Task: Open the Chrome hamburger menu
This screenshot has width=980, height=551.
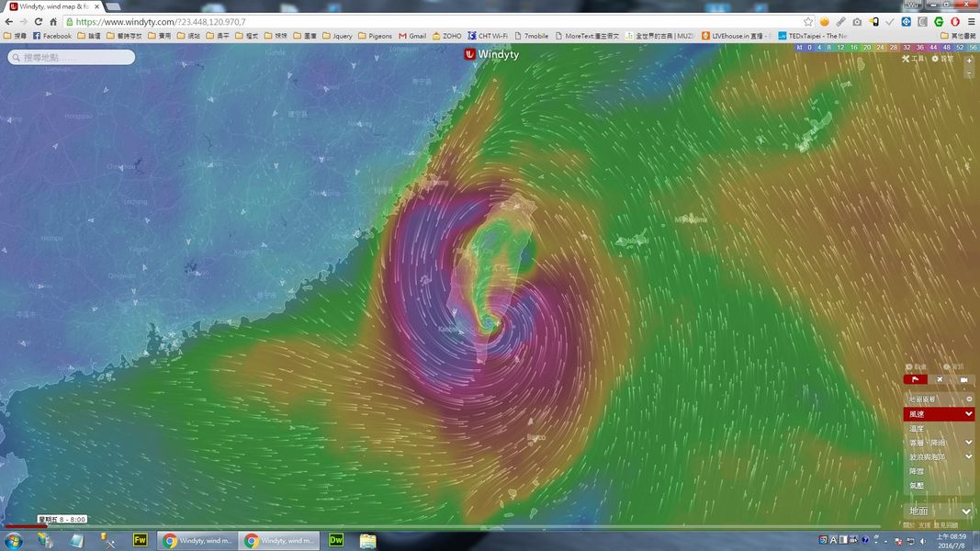Action: (x=971, y=21)
